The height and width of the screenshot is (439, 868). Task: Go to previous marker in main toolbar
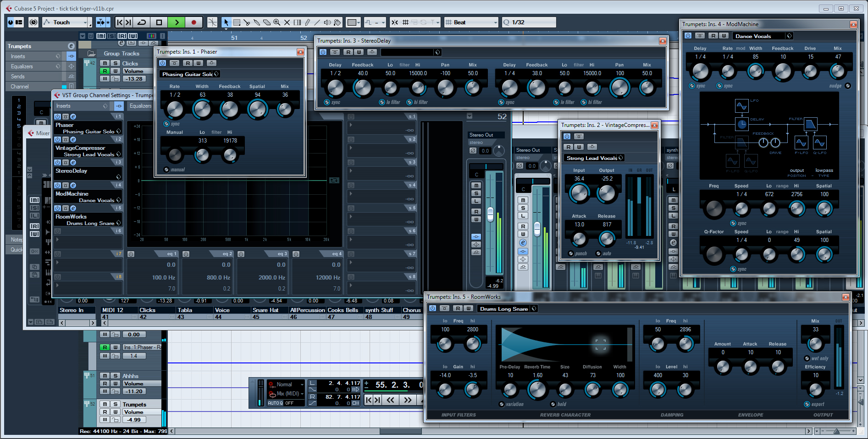[x=120, y=22]
